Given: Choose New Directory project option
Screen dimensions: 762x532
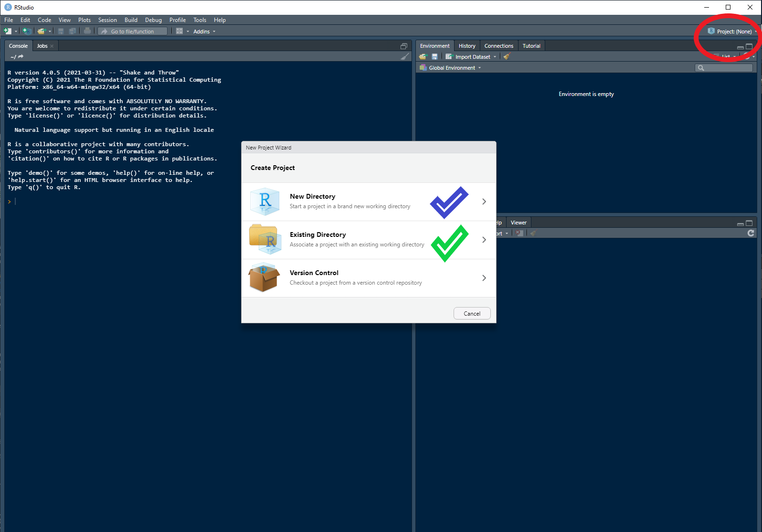Looking at the screenshot, I should (x=369, y=202).
